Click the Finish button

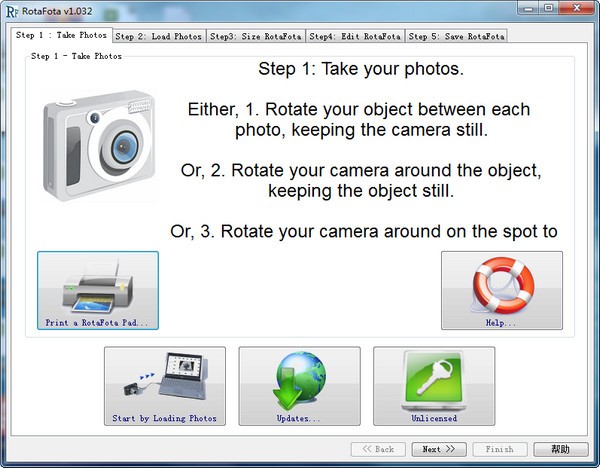coord(500,449)
